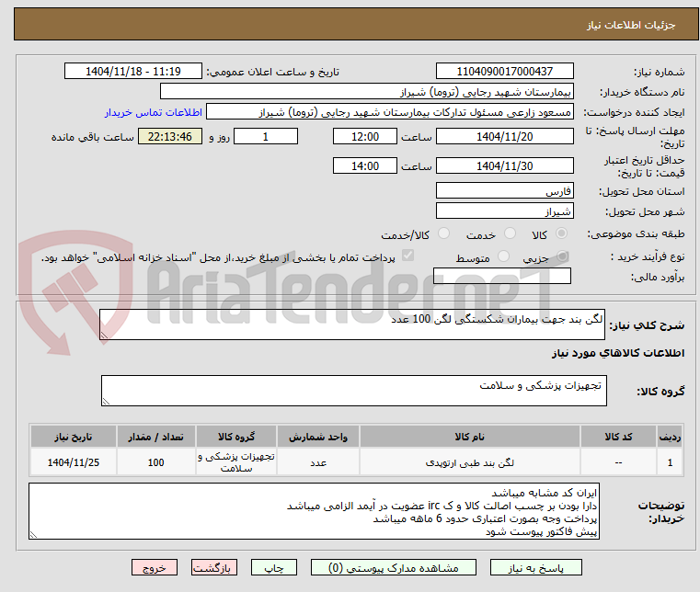
Task: Click the گروه کالا textarea
Action: point(353,391)
